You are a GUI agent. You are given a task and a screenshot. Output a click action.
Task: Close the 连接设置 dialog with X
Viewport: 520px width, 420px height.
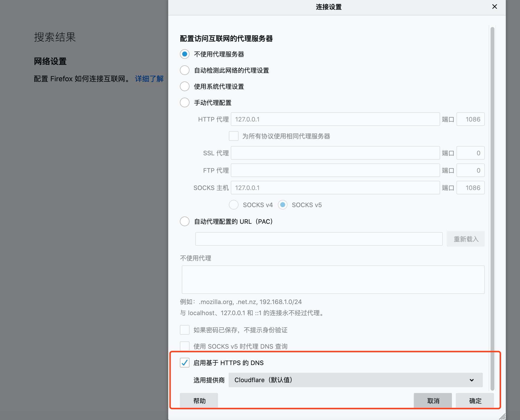click(x=494, y=7)
